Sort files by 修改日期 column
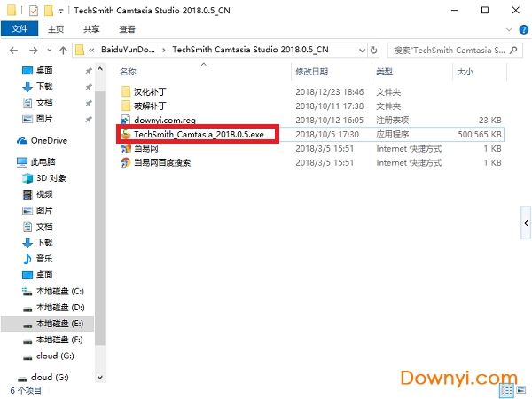The image size is (532, 399). tap(311, 72)
